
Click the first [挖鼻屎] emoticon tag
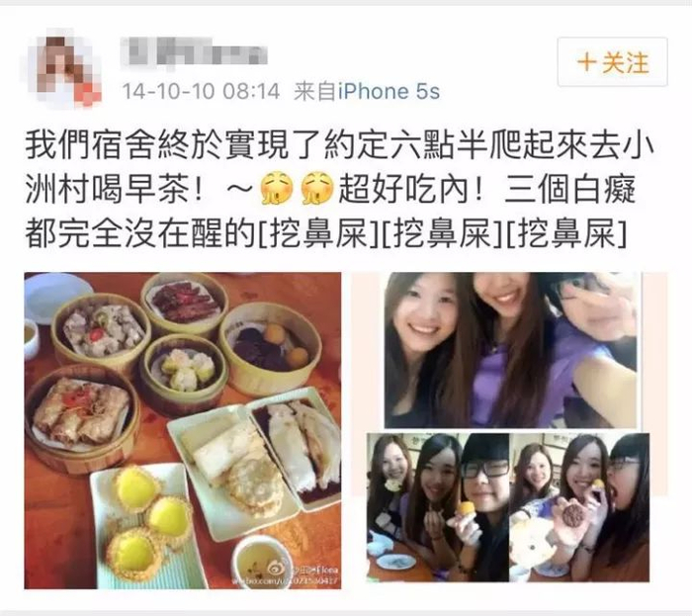point(317,232)
